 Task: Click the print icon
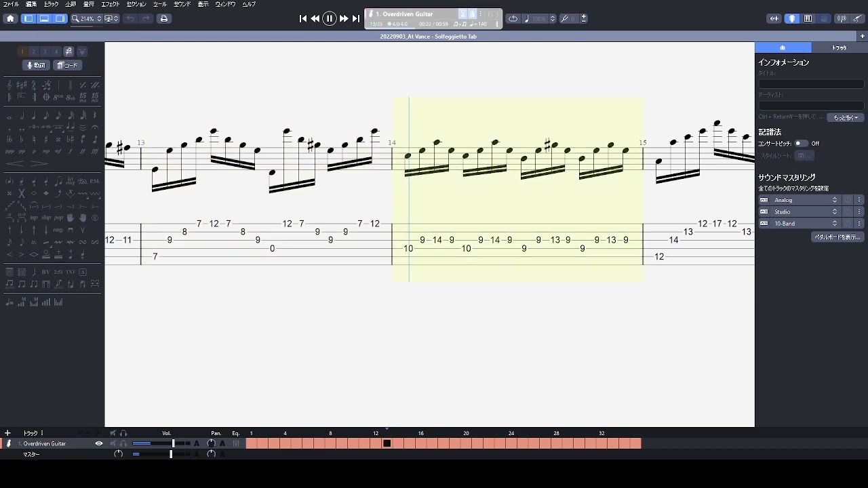tap(164, 18)
